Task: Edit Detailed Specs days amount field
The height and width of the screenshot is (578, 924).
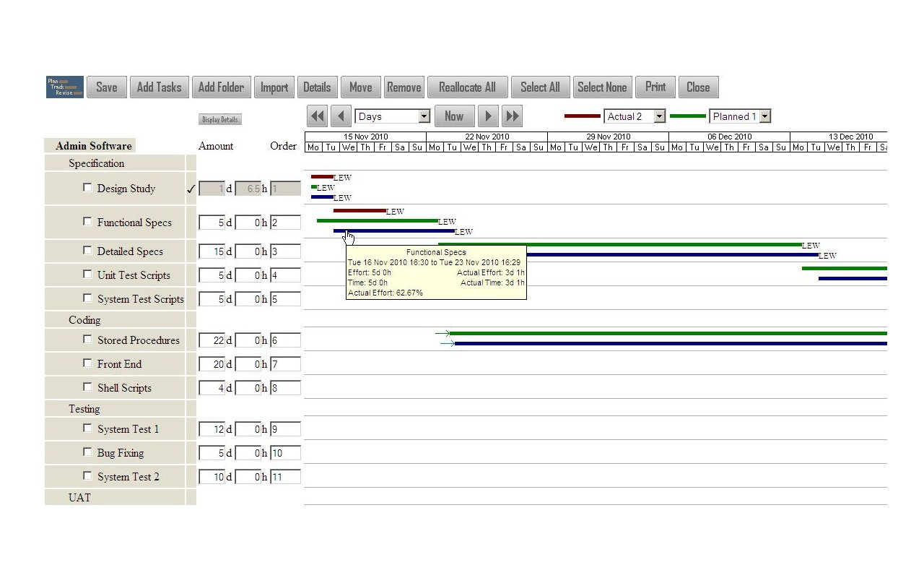Action: pos(212,251)
